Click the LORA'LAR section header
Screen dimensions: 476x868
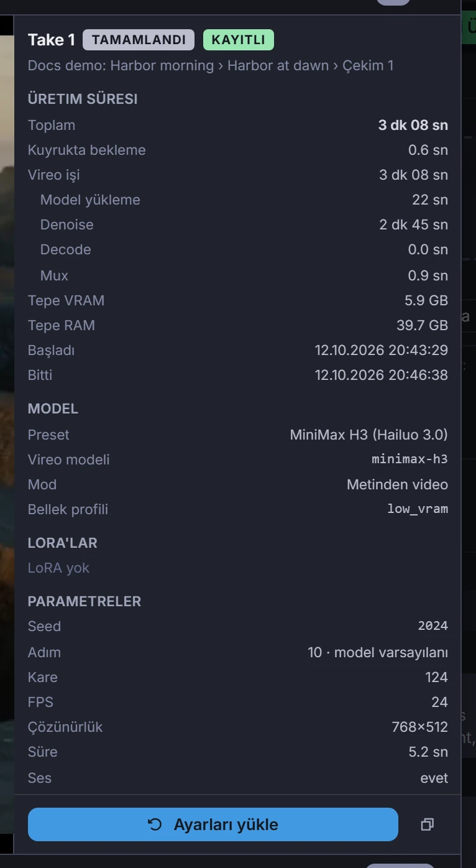[63, 543]
